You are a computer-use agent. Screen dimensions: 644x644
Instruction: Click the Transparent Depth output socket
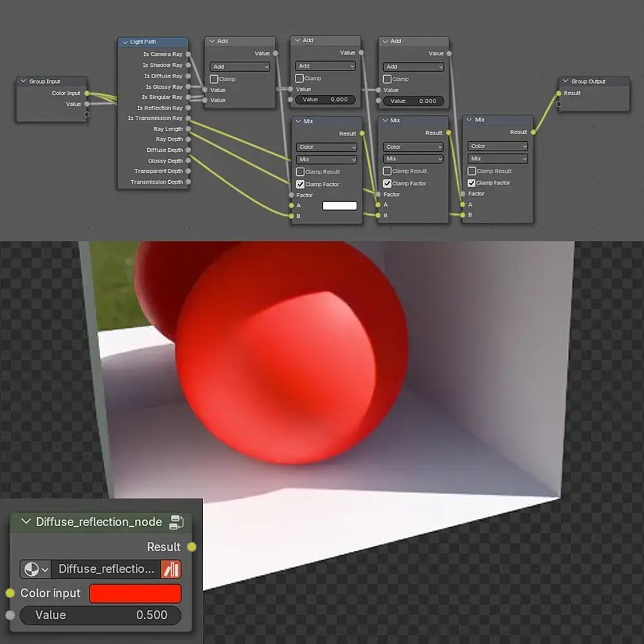tap(188, 171)
